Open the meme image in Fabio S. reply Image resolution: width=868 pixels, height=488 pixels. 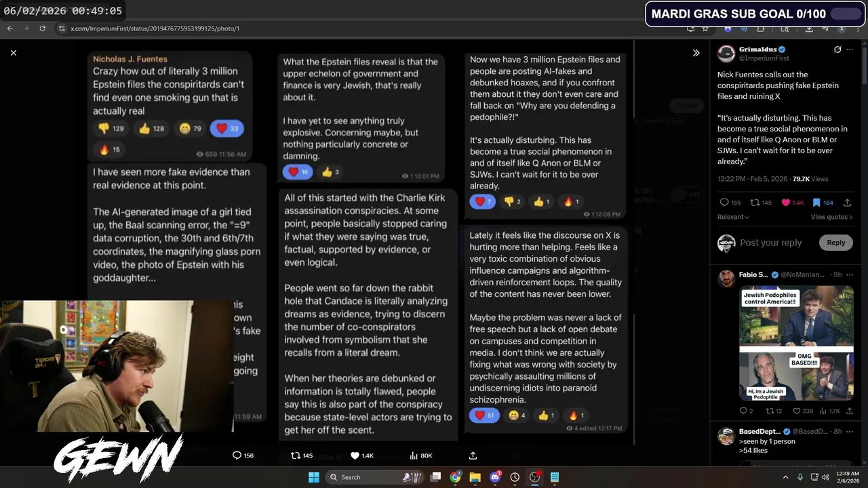pos(796,343)
